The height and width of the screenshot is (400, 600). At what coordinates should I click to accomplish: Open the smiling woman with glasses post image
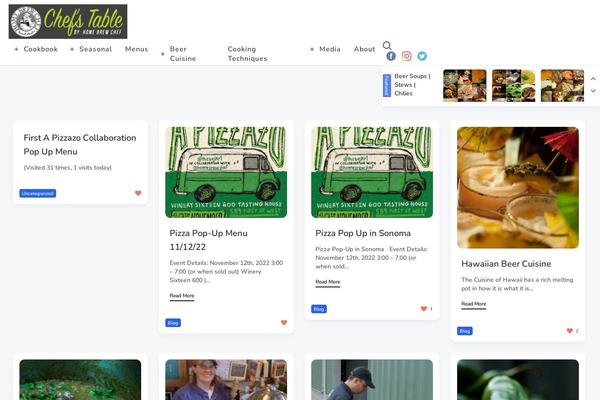coord(226,380)
